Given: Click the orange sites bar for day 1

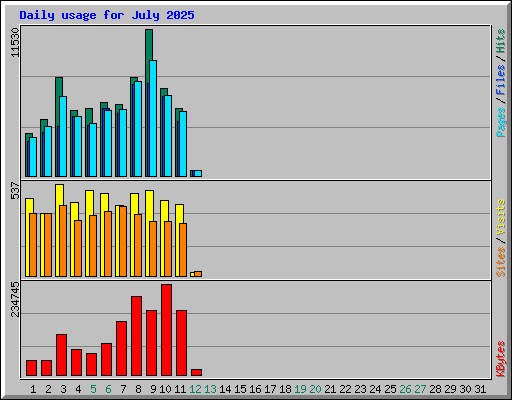Looking at the screenshot, I should coord(33,245).
